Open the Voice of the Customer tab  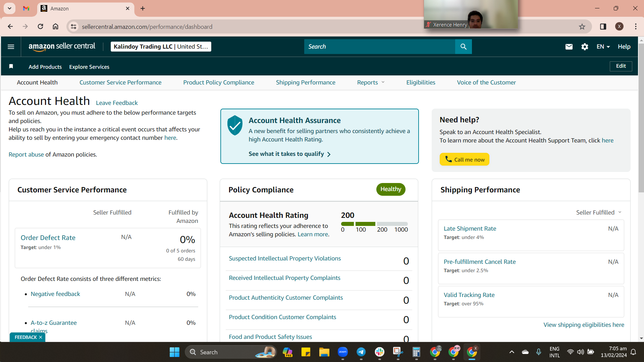pyautogui.click(x=486, y=82)
